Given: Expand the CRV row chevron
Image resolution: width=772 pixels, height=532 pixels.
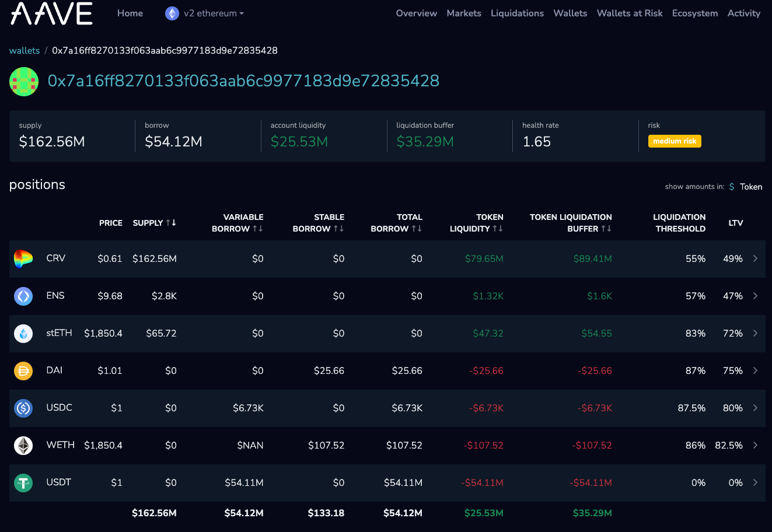Looking at the screenshot, I should tap(755, 258).
